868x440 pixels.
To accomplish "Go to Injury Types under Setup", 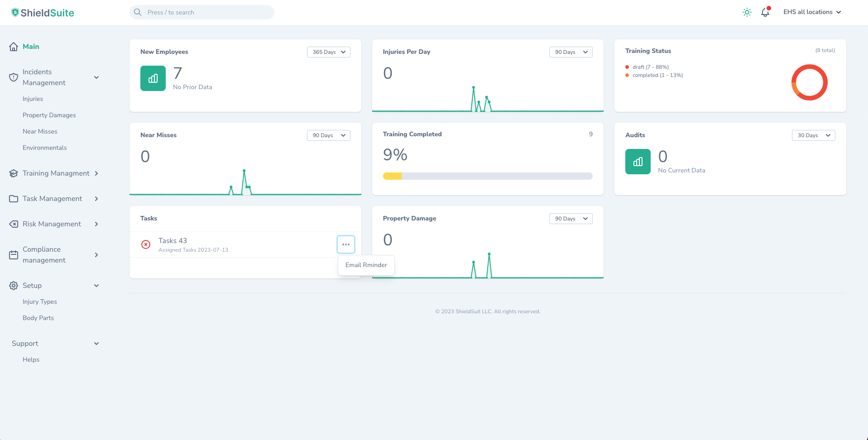I will tap(40, 302).
